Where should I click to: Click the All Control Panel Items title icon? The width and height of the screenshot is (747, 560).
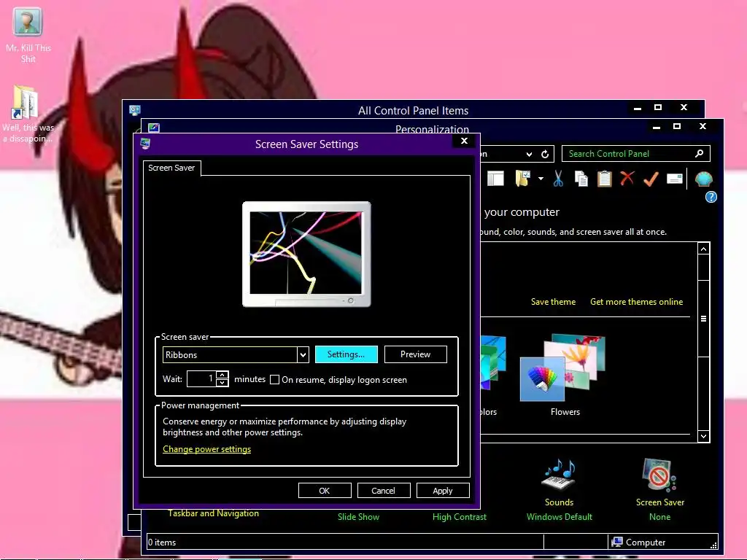(135, 111)
